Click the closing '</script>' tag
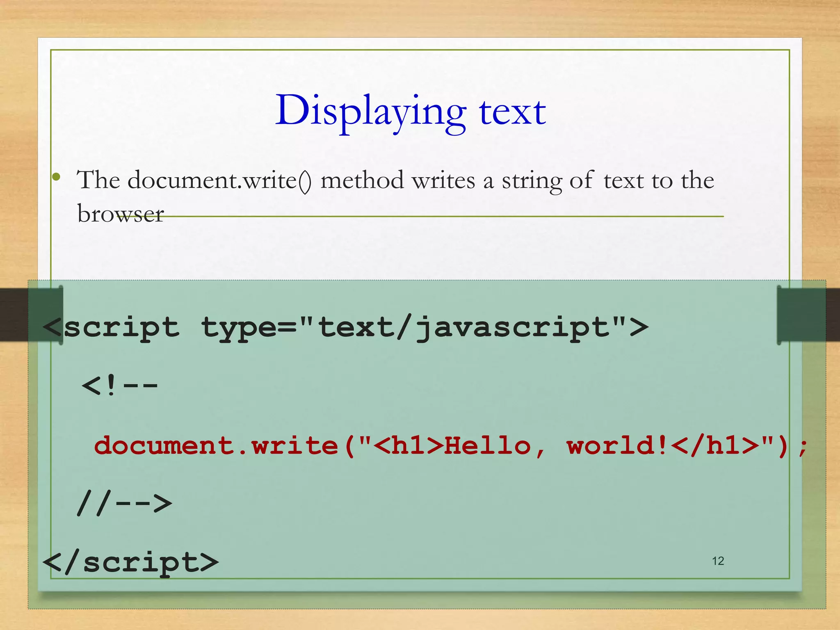Screen dimensions: 840x630 click(130, 563)
